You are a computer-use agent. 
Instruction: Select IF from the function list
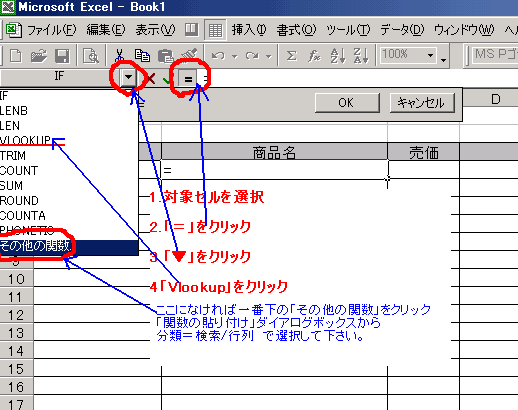pos(69,96)
